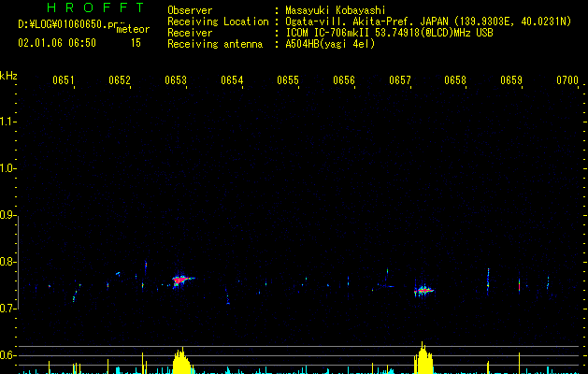
Task: Click the 0654 time axis marker
Action: click(232, 80)
